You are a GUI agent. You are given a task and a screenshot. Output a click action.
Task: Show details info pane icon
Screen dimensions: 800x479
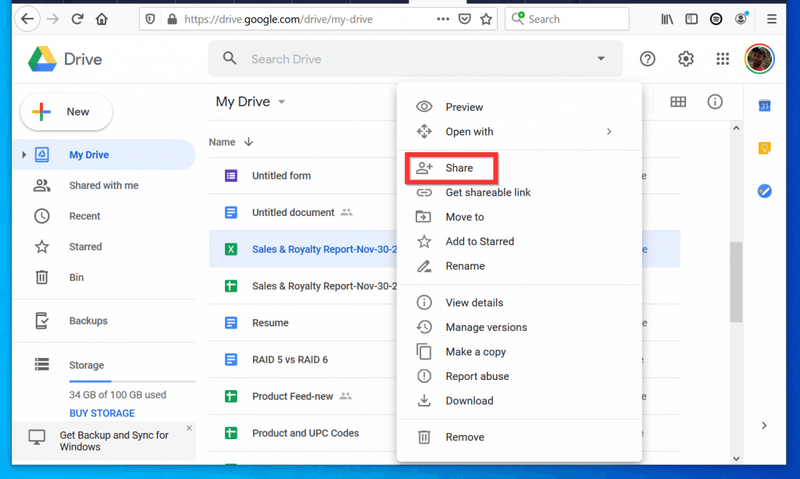pos(715,102)
